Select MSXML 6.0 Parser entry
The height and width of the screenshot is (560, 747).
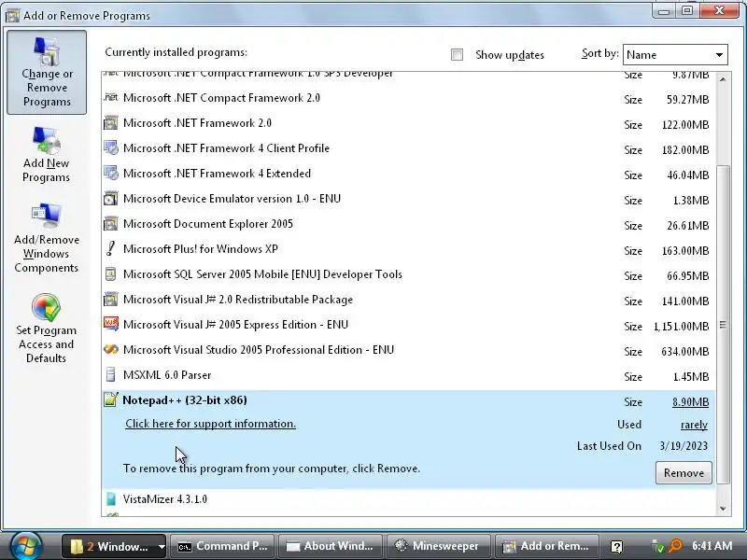pyautogui.click(x=408, y=376)
